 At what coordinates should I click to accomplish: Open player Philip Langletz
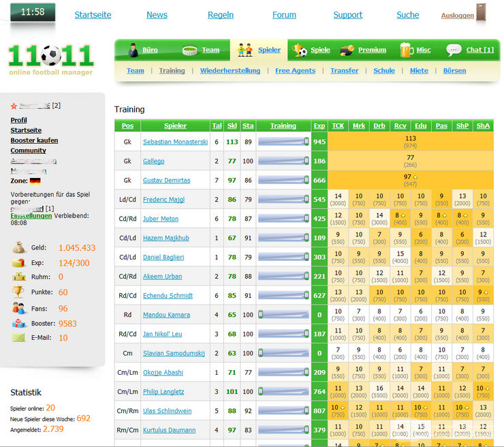pyautogui.click(x=163, y=392)
